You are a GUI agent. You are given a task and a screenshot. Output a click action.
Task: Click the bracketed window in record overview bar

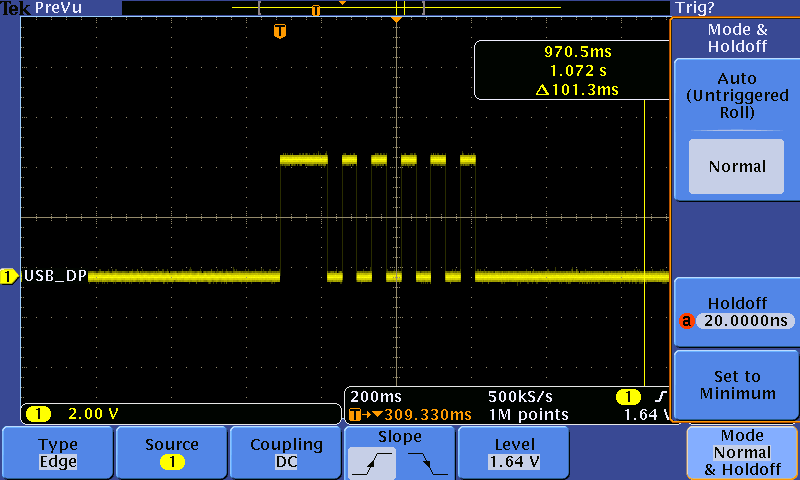coord(341,8)
